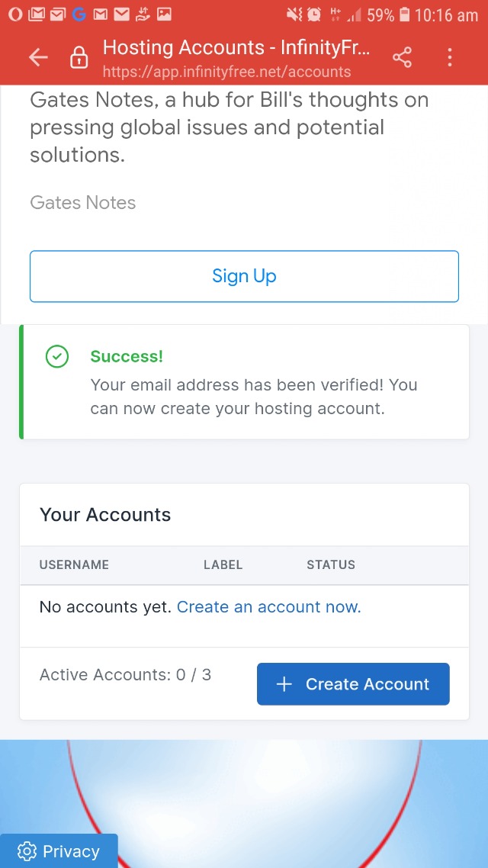Tap the LABEL column header
Image resolution: width=488 pixels, height=868 pixels.
pyautogui.click(x=223, y=565)
